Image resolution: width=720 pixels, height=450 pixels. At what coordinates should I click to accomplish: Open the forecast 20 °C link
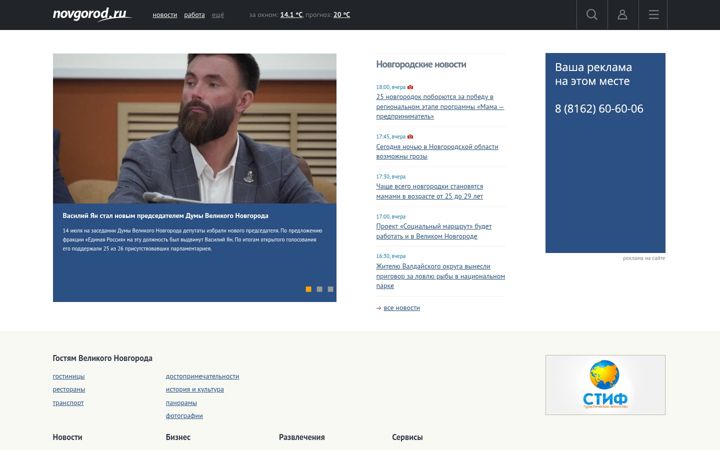[x=342, y=15]
